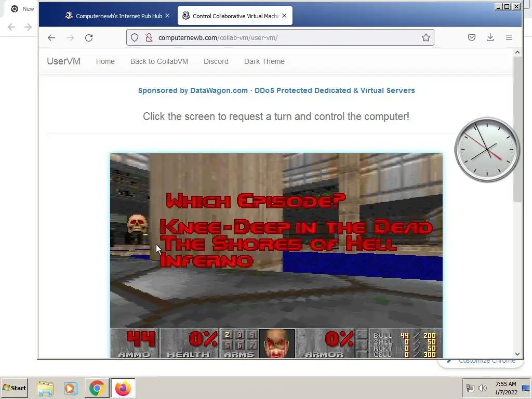Open the shield tracking protection icon
Image resolution: width=532 pixels, height=399 pixels.
click(135, 37)
